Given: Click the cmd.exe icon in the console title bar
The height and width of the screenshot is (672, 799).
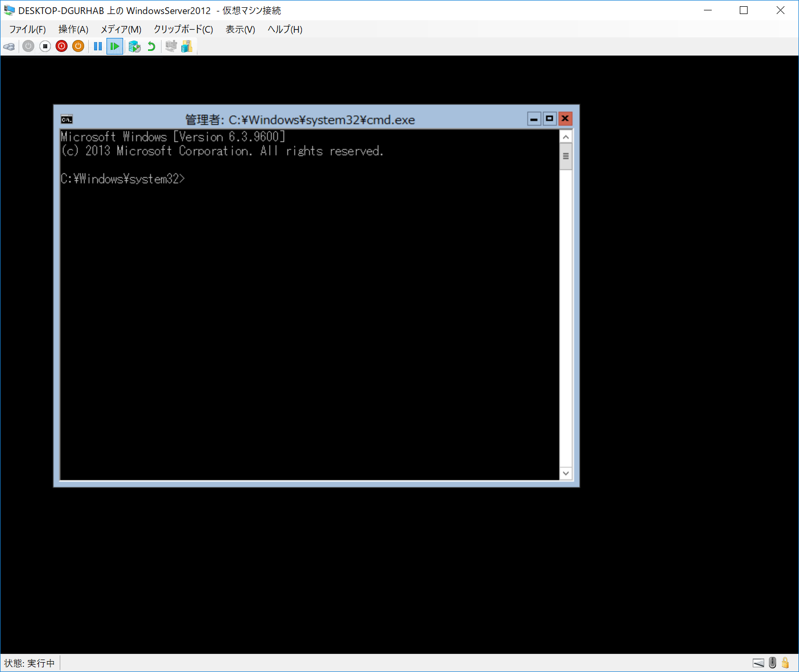Looking at the screenshot, I should click(x=66, y=119).
